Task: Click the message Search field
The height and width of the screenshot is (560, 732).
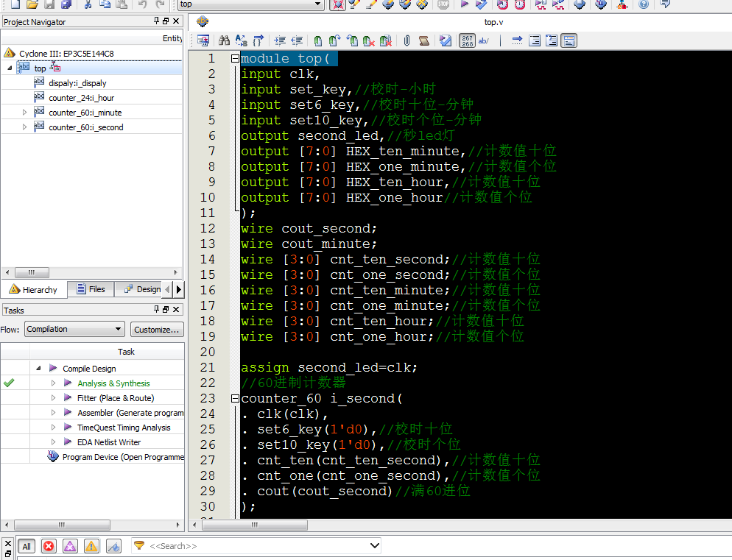Action: pyautogui.click(x=256, y=545)
